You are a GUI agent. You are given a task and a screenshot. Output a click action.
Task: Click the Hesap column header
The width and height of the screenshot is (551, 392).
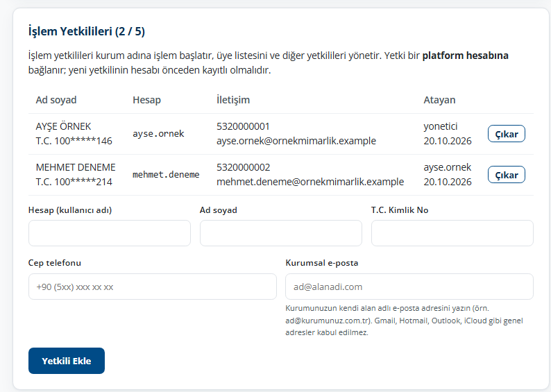point(146,100)
